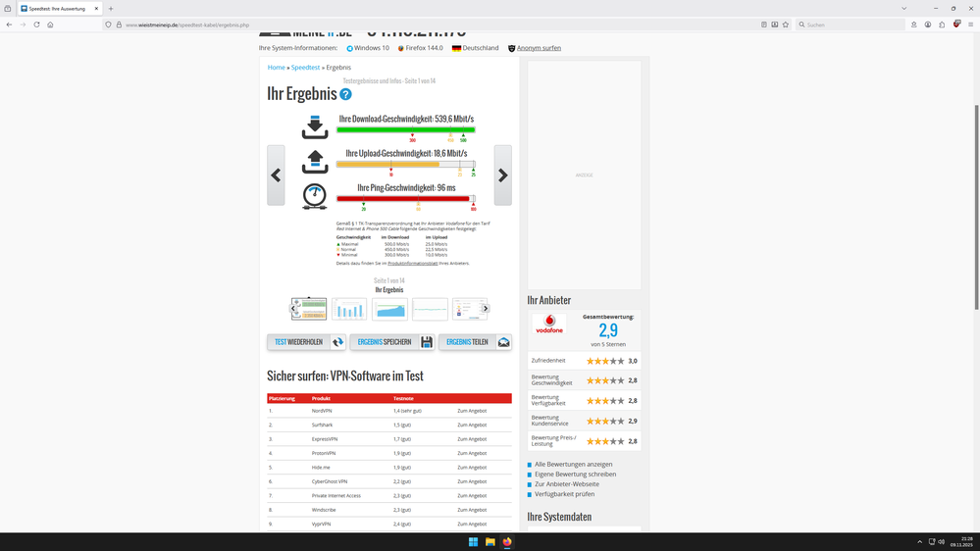Bookmark this page with star icon

tap(786, 25)
